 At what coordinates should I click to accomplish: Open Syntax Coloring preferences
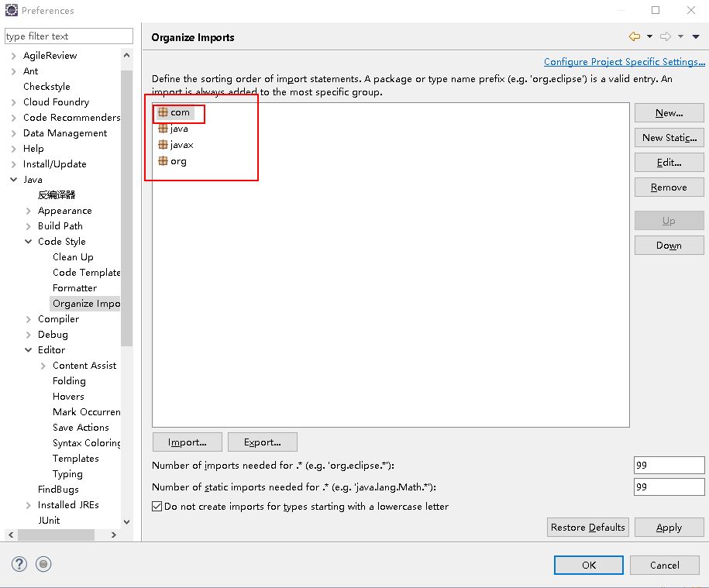click(86, 443)
